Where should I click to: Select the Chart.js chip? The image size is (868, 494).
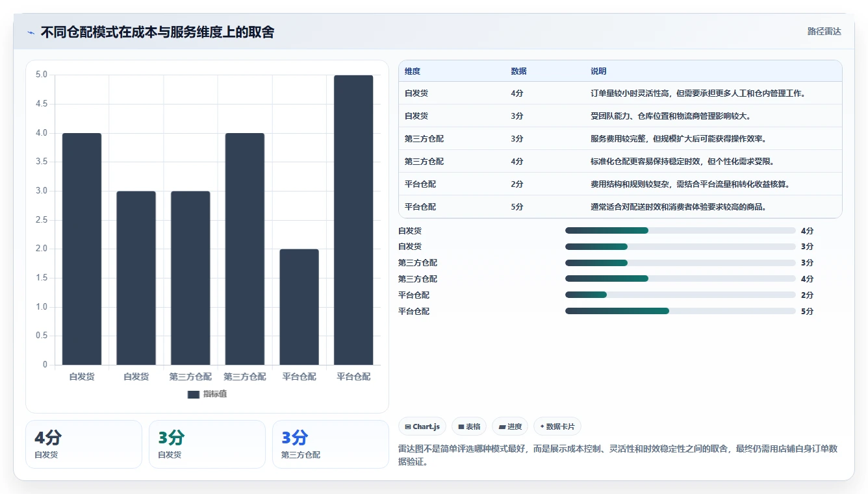click(422, 426)
